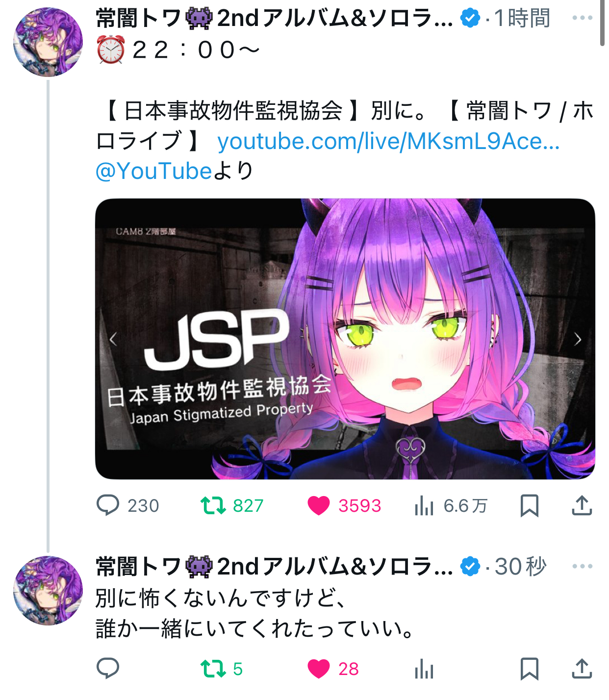Image resolution: width=609 pixels, height=700 pixels.
Task: Share the first tweet via upload icon
Action: (x=582, y=505)
